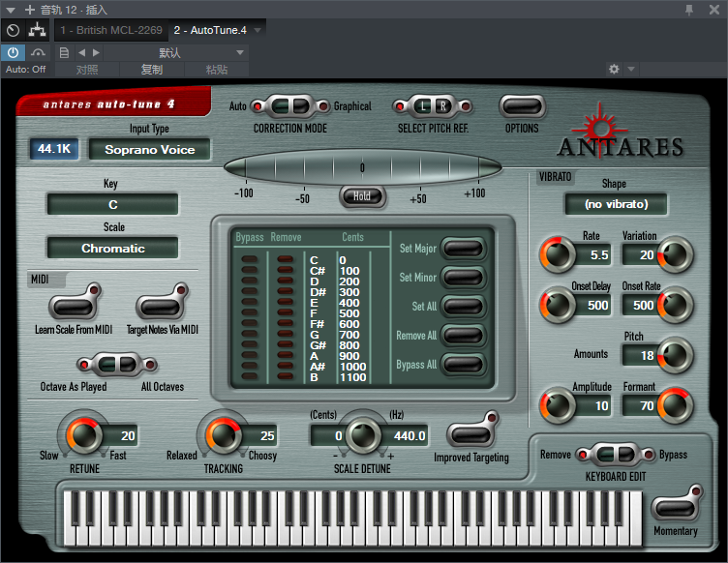
Task: Click the Vibrato Variation knob
Action: pyautogui.click(x=675, y=254)
